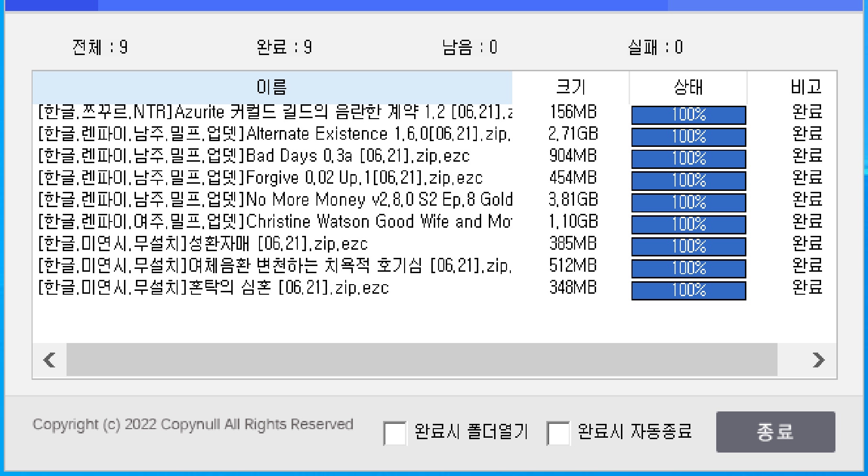The height and width of the screenshot is (476, 868).
Task: Select the Alternate Existence 1.6.0 file row
Action: [x=274, y=134]
